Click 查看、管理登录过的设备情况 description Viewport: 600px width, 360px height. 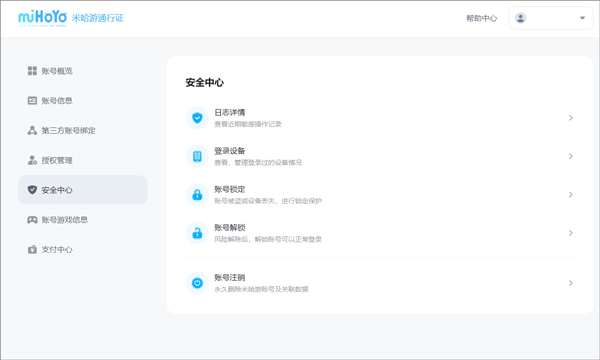pyautogui.click(x=258, y=163)
